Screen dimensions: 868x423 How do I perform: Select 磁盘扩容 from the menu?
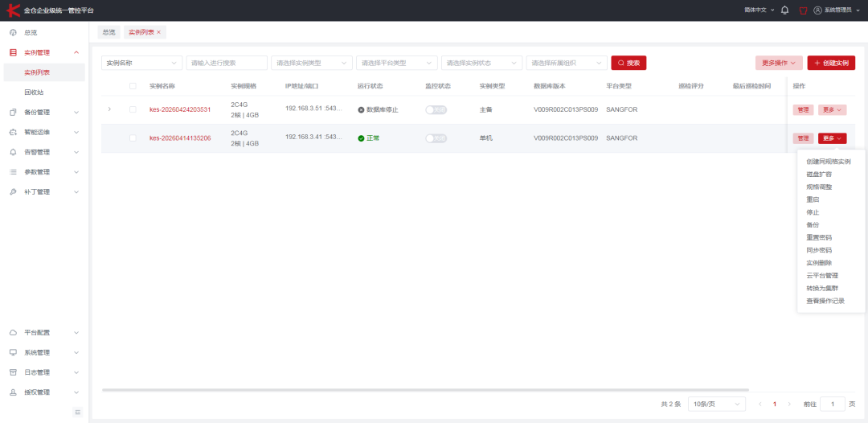tap(819, 175)
